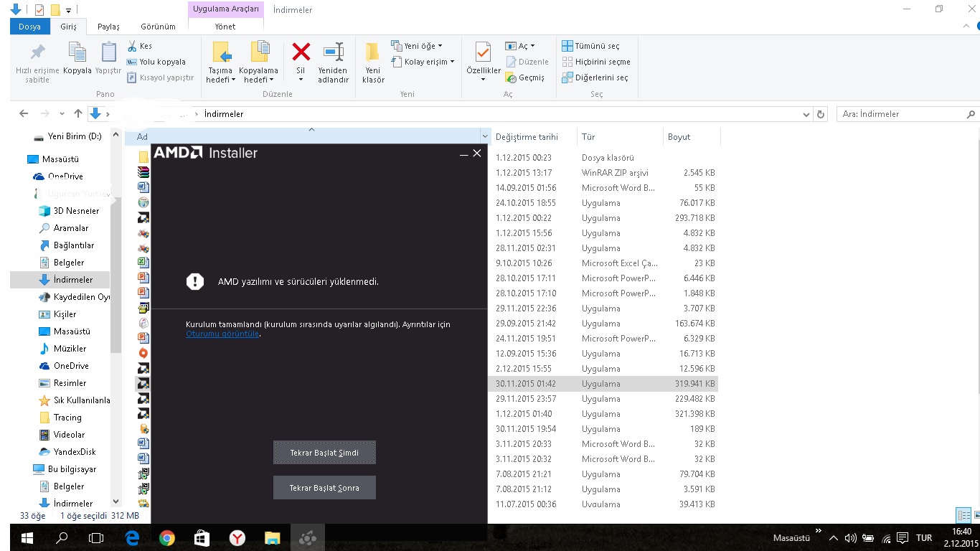This screenshot has width=980, height=551.
Task: Click the navigation pane scroll down arrow
Action: coord(116,502)
